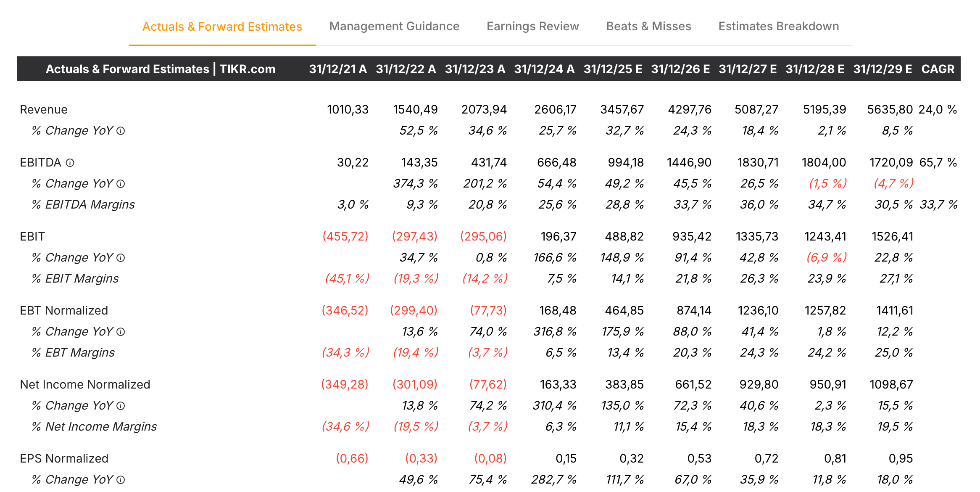Image resolution: width=980 pixels, height=492 pixels.
Task: Click the Revenue row label
Action: click(x=44, y=110)
